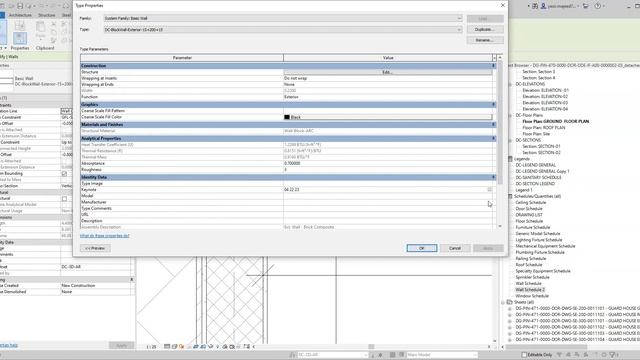Toggle the Room Bounding checkbox in Properties palette
640x360 pixels.
click(64, 173)
